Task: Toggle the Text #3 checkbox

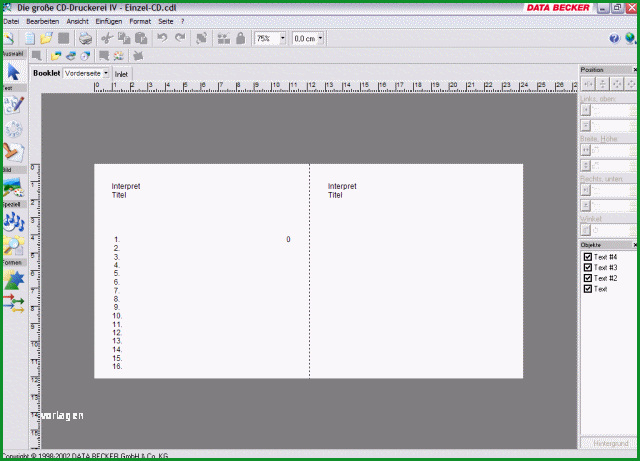Action: tap(588, 267)
